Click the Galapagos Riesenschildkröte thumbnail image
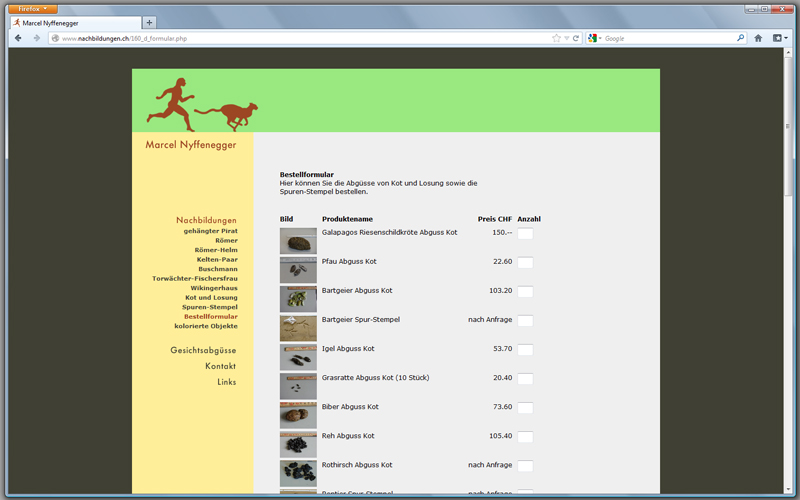Viewport: 800px width, 500px height. (x=298, y=241)
